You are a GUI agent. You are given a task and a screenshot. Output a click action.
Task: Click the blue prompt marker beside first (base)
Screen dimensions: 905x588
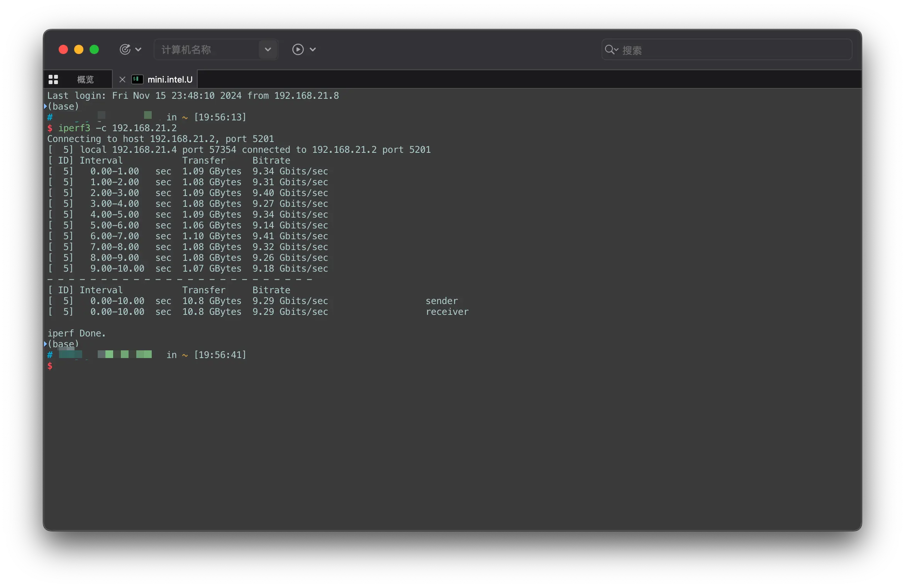point(46,106)
